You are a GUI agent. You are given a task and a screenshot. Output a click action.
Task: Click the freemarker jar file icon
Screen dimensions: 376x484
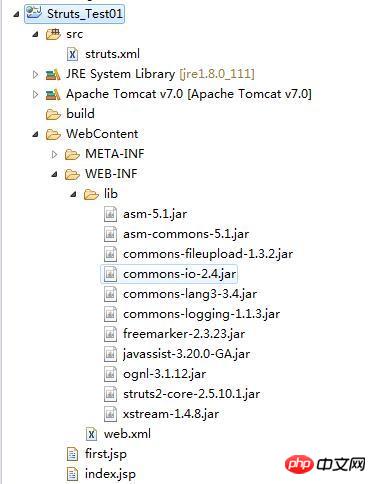(110, 334)
